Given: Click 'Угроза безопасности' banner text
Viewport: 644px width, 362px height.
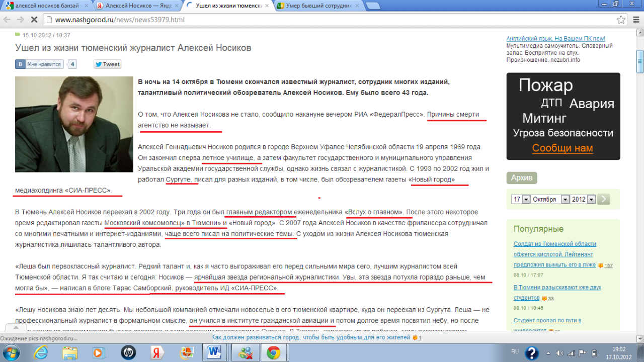Looking at the screenshot, I should click(x=563, y=133).
